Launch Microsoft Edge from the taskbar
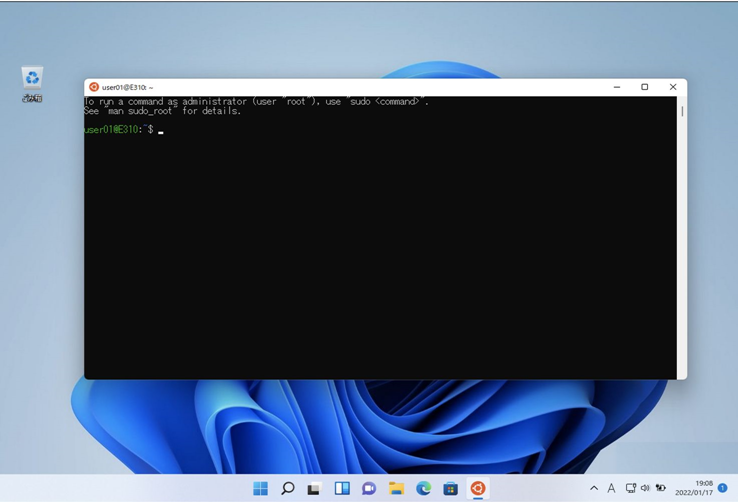The width and height of the screenshot is (738, 502). [x=424, y=488]
